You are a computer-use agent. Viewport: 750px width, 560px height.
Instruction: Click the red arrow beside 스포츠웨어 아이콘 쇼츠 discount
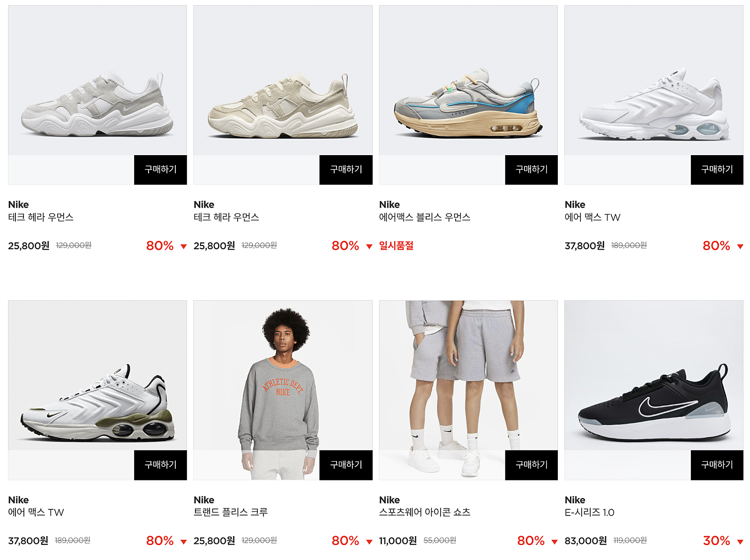554,542
